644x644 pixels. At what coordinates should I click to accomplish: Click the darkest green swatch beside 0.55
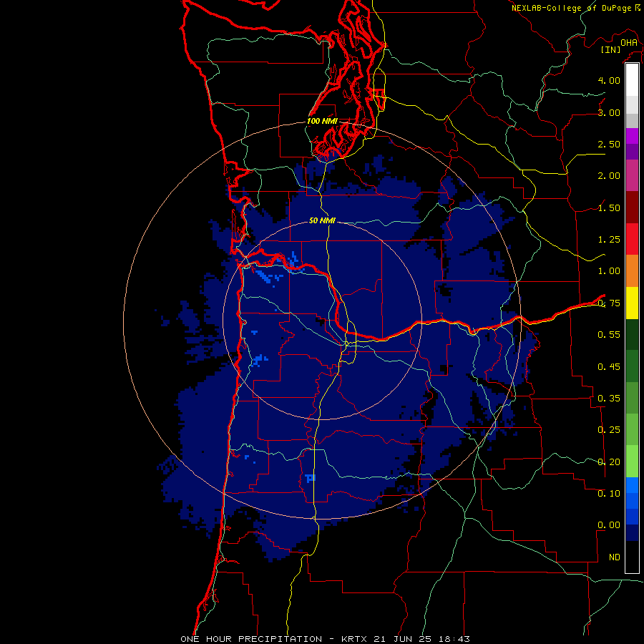(x=632, y=334)
